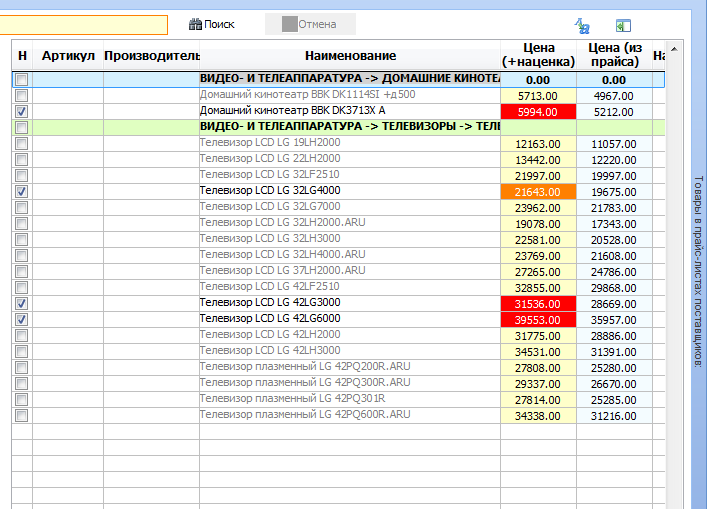Click price list value 31216.00

pos(614,416)
